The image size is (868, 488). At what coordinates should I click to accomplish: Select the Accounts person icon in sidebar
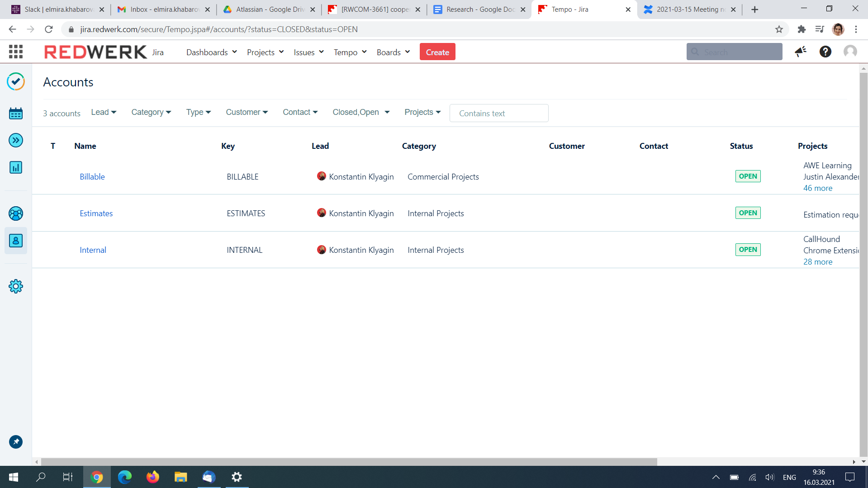(16, 241)
